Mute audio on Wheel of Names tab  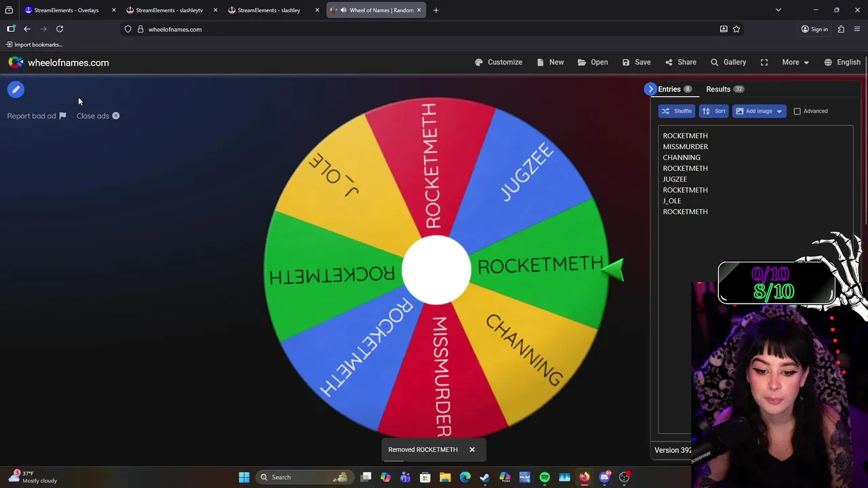pyautogui.click(x=343, y=10)
